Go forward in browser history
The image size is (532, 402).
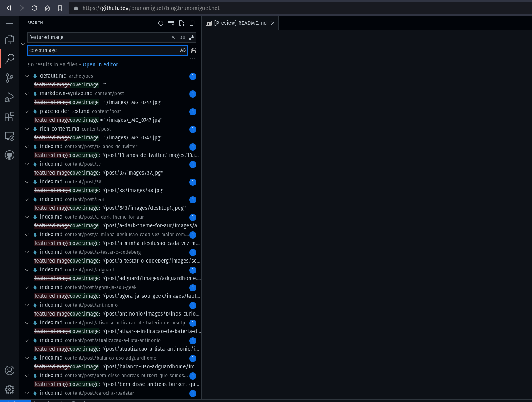pyautogui.click(x=22, y=8)
